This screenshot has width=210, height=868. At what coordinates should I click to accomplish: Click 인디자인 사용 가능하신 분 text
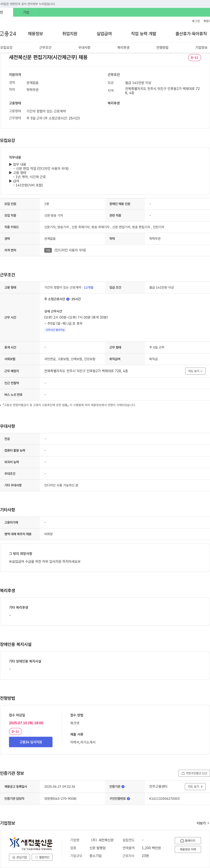pyautogui.click(x=61, y=485)
